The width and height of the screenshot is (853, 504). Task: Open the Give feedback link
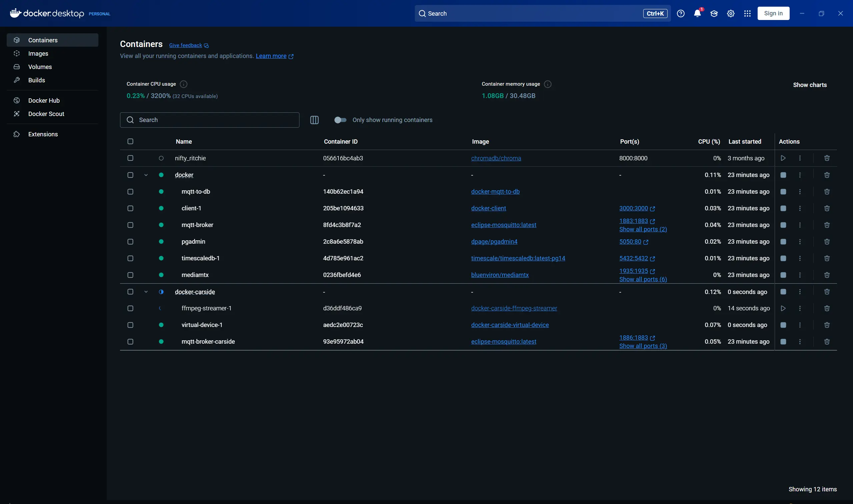188,45
